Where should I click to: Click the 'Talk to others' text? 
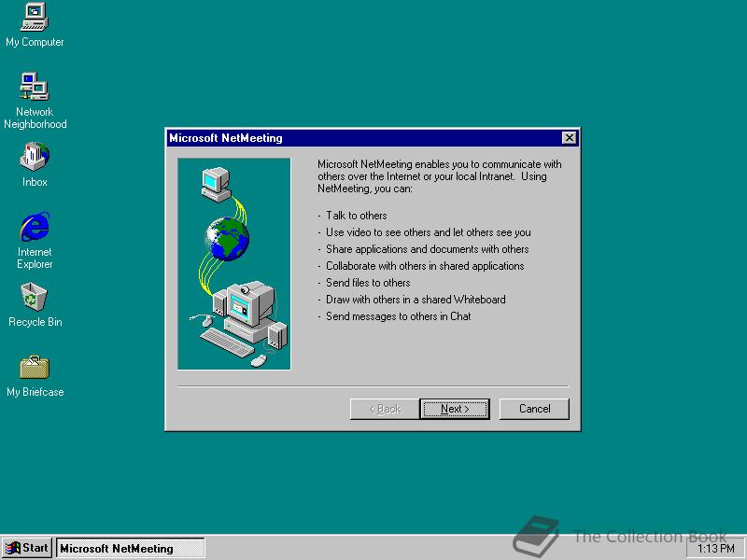(x=357, y=216)
